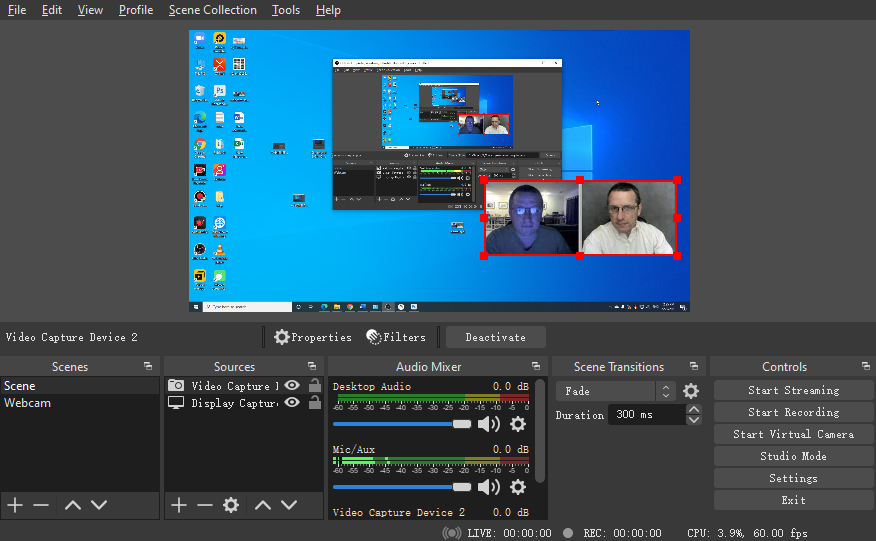Remove selected source with minus icon

tap(204, 505)
